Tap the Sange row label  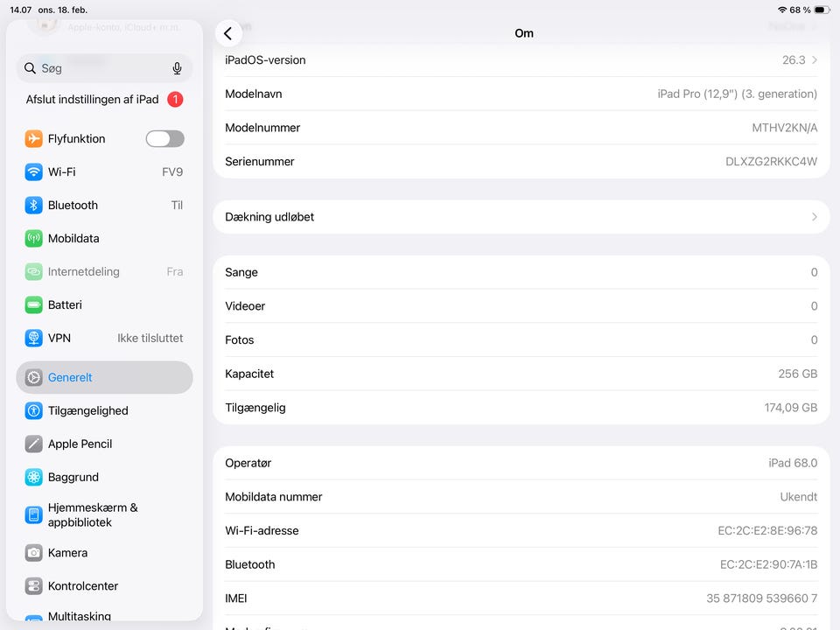coord(241,272)
